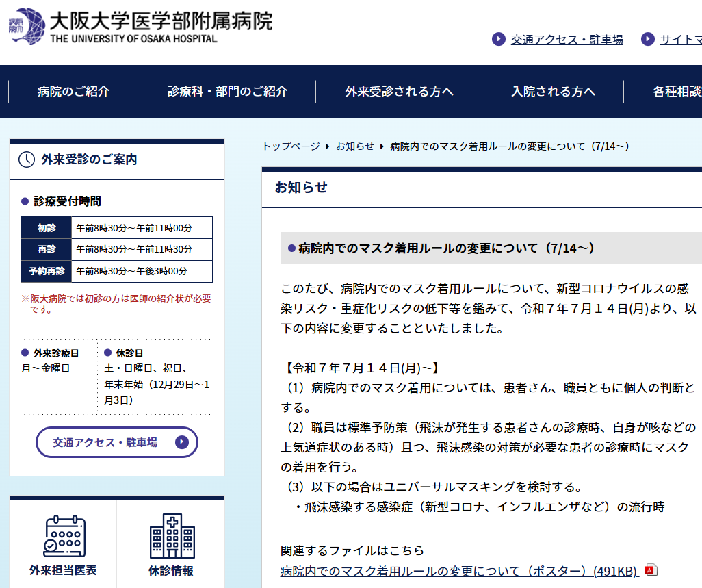702x588 pixels.
Task: Open the 休診情報 link
Action: point(171,570)
